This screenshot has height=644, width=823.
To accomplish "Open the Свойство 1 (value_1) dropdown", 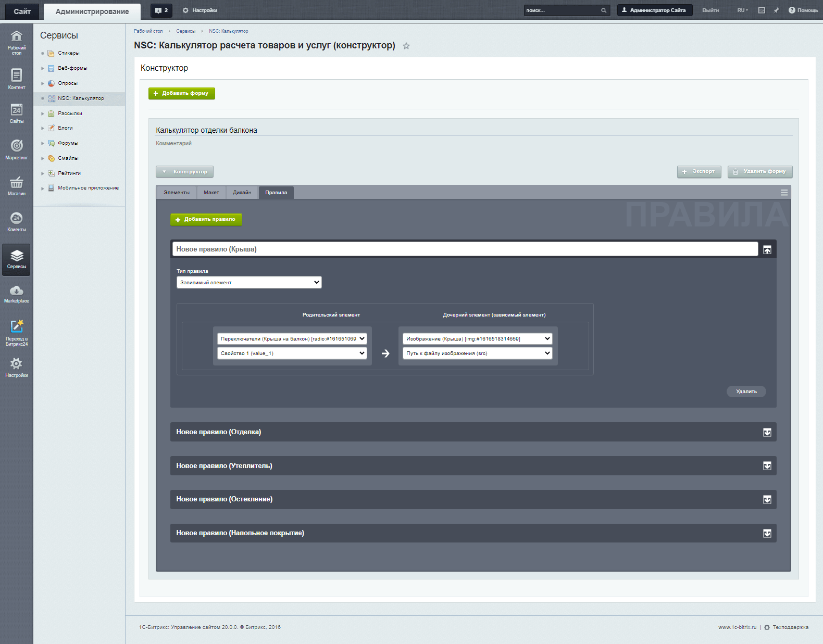I will (292, 353).
